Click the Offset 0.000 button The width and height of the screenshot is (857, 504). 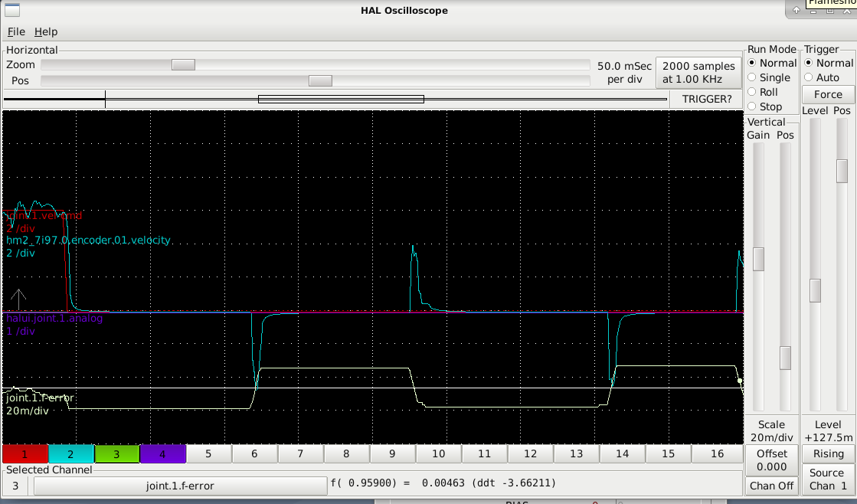(772, 460)
